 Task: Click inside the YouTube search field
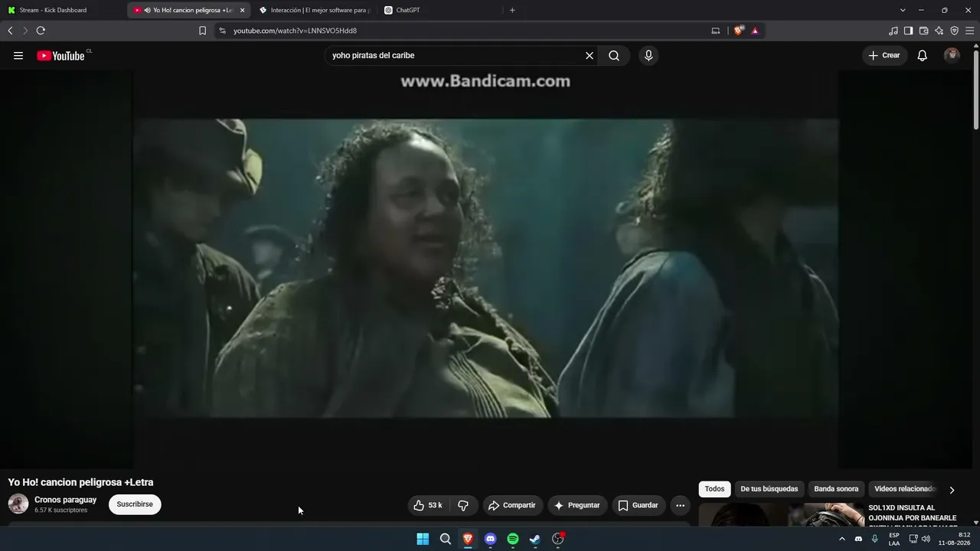point(456,56)
